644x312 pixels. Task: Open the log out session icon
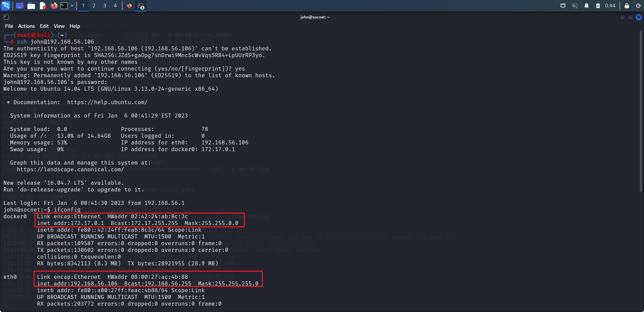638,6
